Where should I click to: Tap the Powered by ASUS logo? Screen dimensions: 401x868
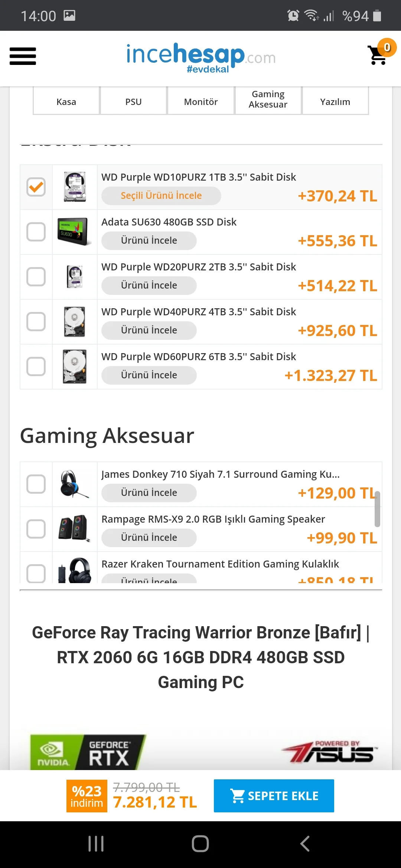pos(329,752)
